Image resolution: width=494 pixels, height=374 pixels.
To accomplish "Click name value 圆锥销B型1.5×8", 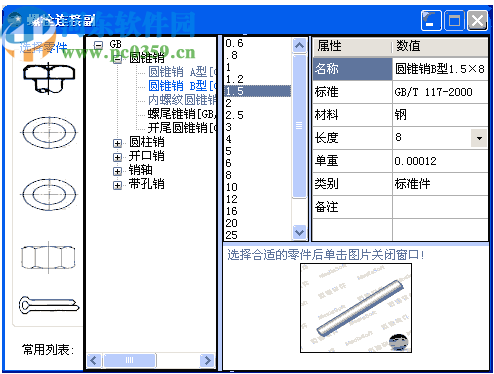I will pos(439,69).
